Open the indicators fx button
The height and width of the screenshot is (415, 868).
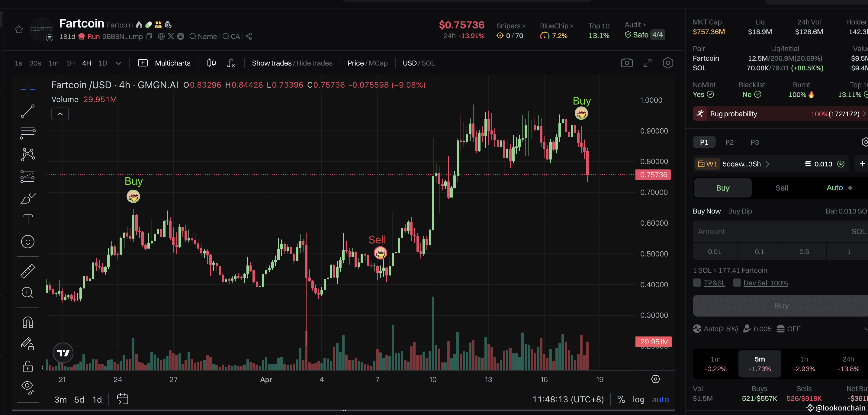click(231, 63)
